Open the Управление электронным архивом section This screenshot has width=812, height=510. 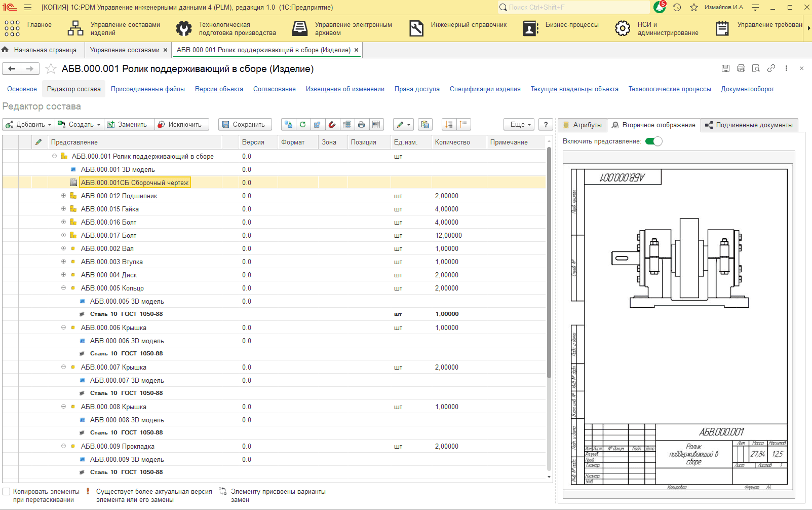343,28
